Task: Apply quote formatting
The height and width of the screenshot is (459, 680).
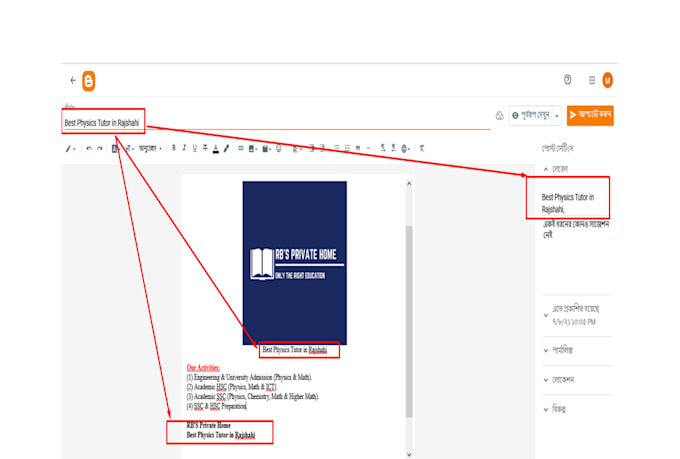Action: point(358,148)
